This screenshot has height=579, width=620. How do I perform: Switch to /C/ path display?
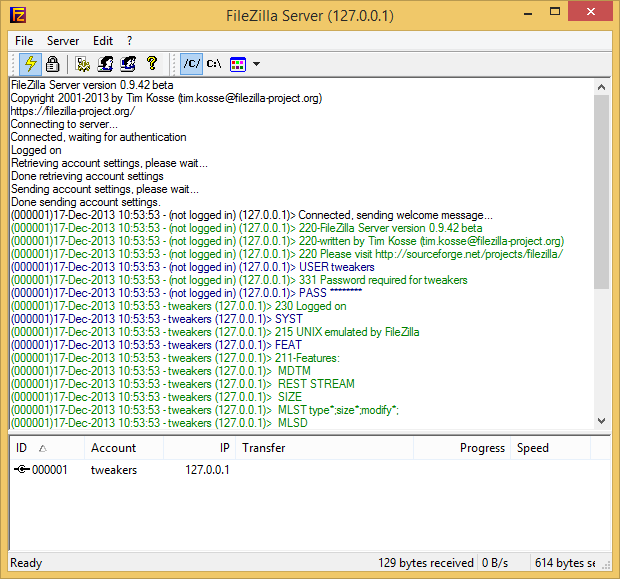[x=192, y=64]
